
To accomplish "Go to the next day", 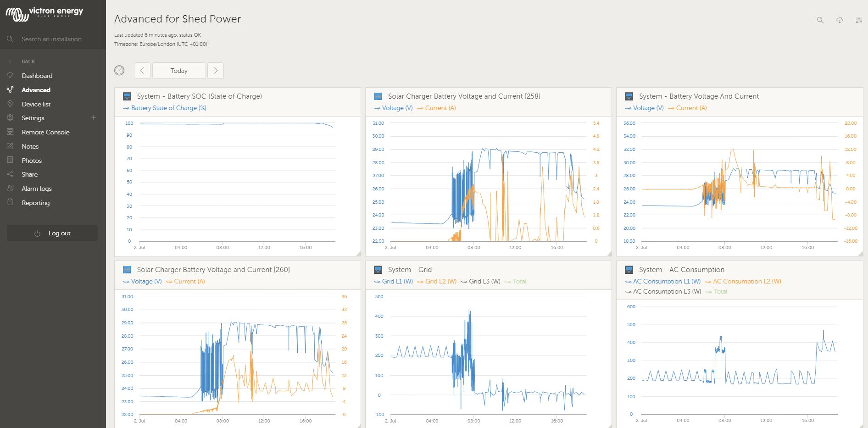I will point(216,71).
